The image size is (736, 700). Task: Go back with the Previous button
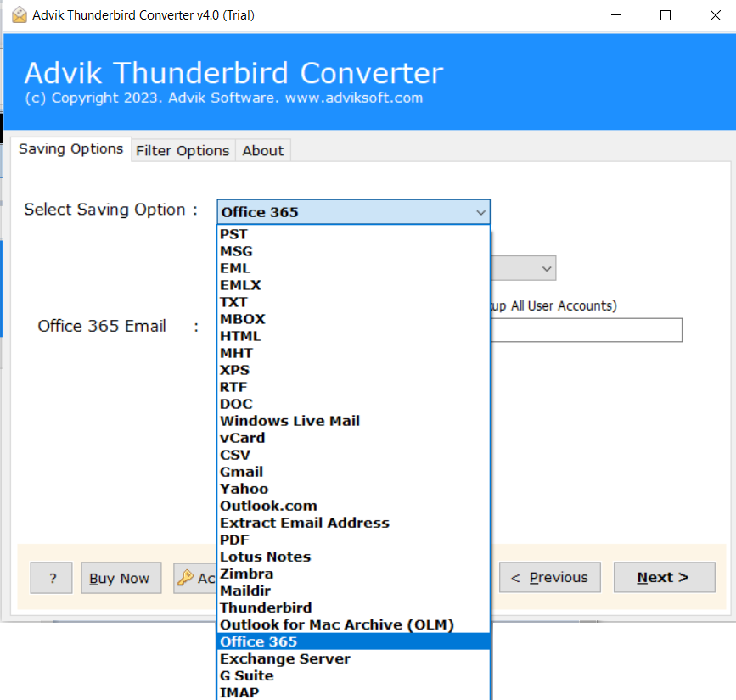[x=549, y=577]
